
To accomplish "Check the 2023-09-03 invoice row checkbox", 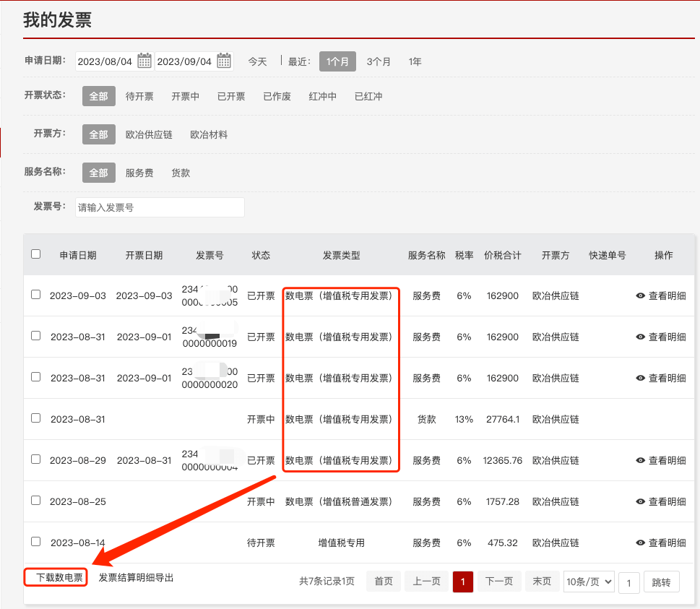I will [x=36, y=295].
